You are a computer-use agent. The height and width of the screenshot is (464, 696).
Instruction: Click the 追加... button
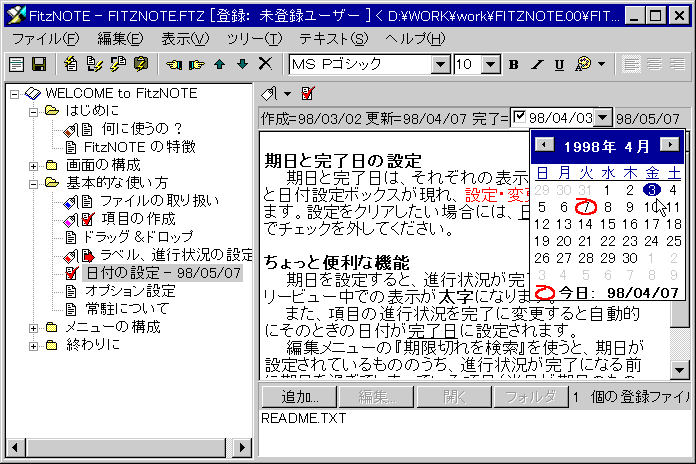coord(299,396)
